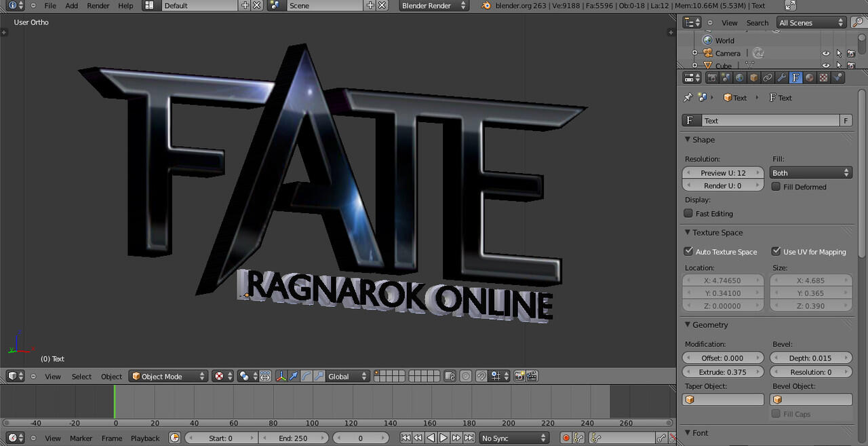Open the Fill dropdown set to Both
This screenshot has width=868, height=446.
click(x=810, y=173)
